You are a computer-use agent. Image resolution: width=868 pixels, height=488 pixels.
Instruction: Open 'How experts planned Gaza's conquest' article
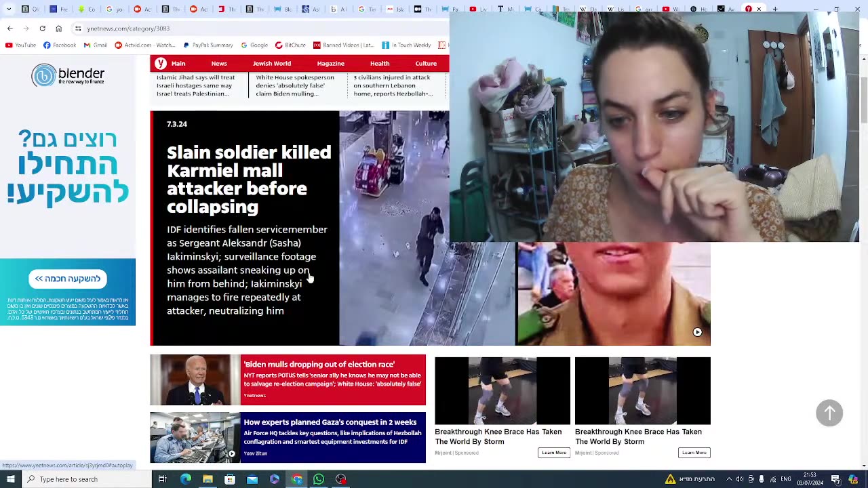coord(333,438)
